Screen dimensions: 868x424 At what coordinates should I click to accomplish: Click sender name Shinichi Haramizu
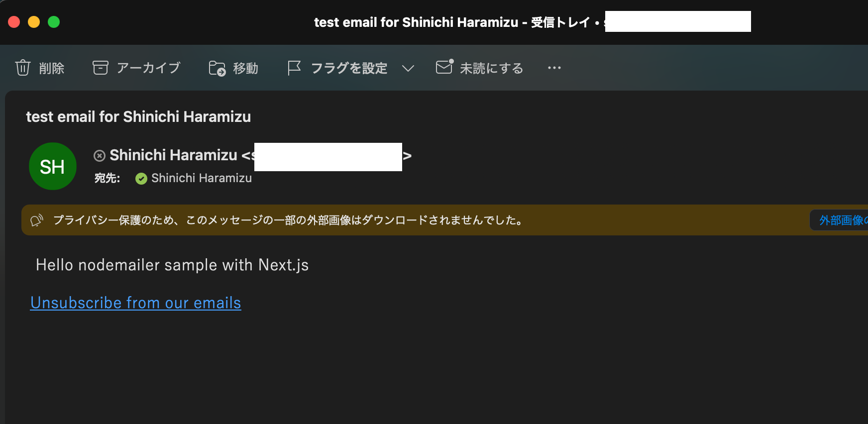pyautogui.click(x=173, y=155)
